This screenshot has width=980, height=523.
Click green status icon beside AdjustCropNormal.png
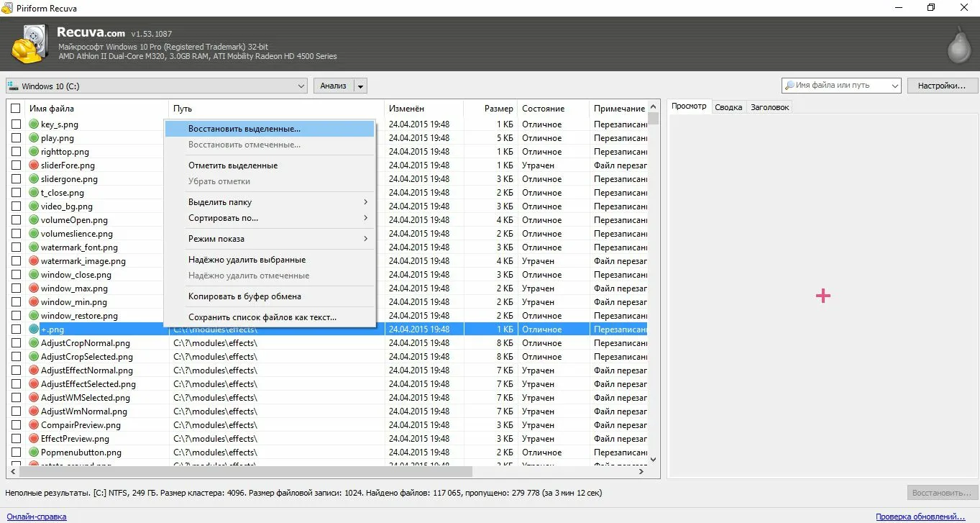coord(34,343)
